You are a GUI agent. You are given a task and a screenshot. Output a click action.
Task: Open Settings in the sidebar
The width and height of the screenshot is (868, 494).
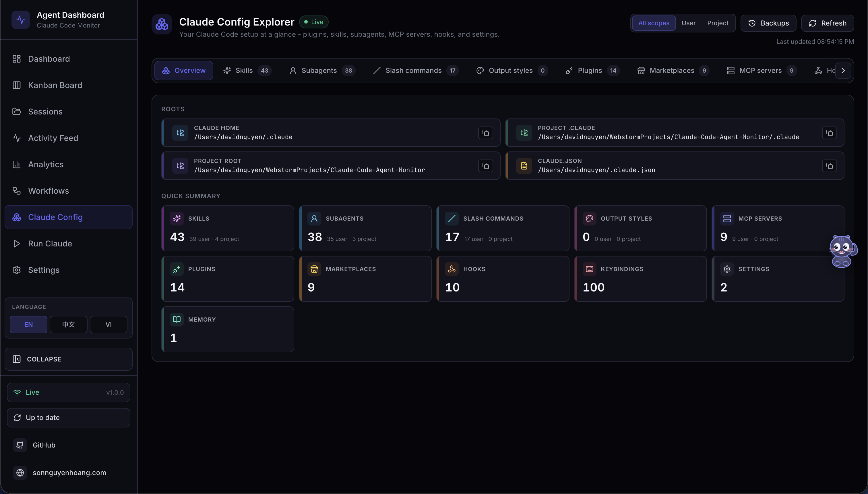coord(69,270)
